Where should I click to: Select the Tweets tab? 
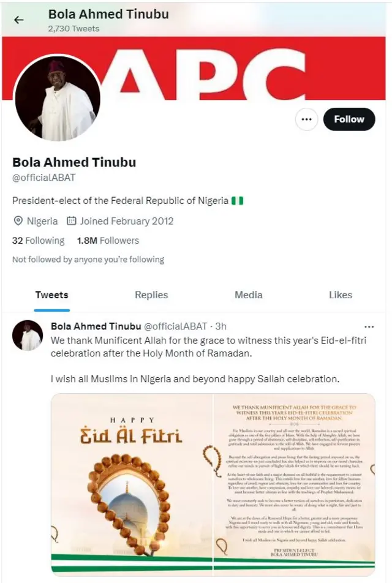tap(51, 295)
